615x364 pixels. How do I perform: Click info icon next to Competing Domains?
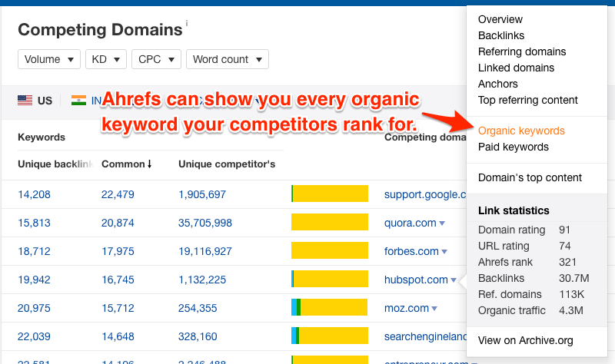187,23
